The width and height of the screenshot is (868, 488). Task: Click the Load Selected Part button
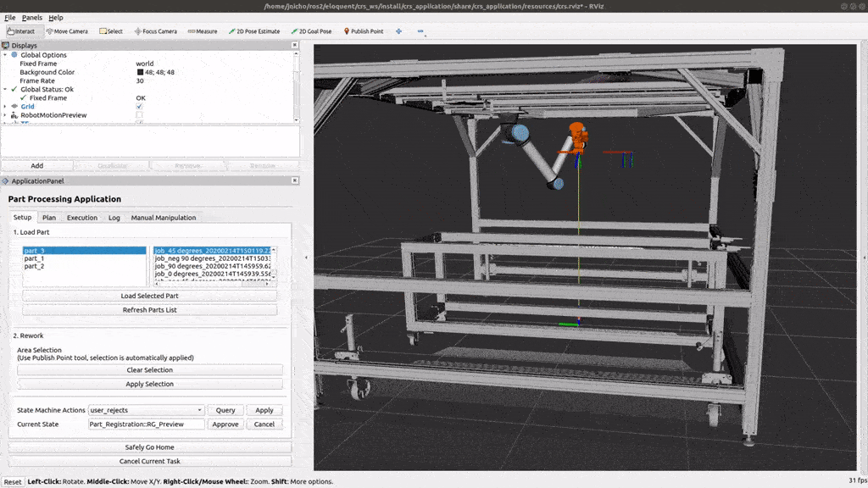tap(149, 296)
